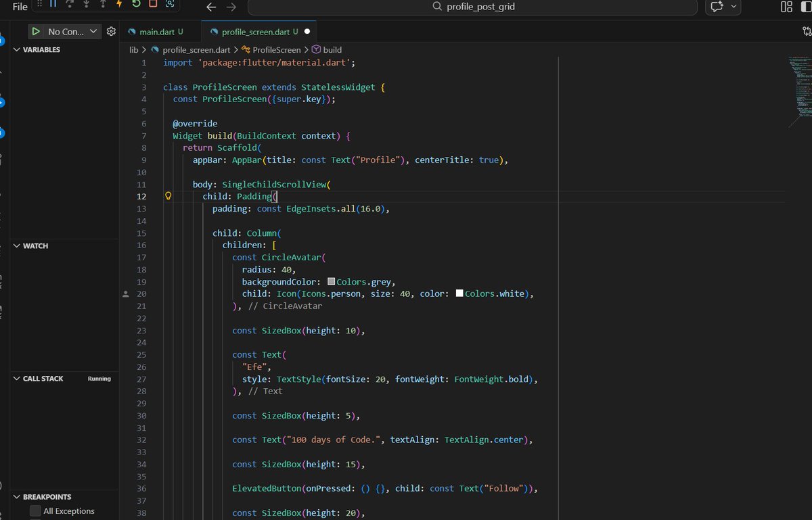Viewport: 812px width, 520px height.
Task: Open launch.json with the gear icon
Action: click(x=112, y=31)
